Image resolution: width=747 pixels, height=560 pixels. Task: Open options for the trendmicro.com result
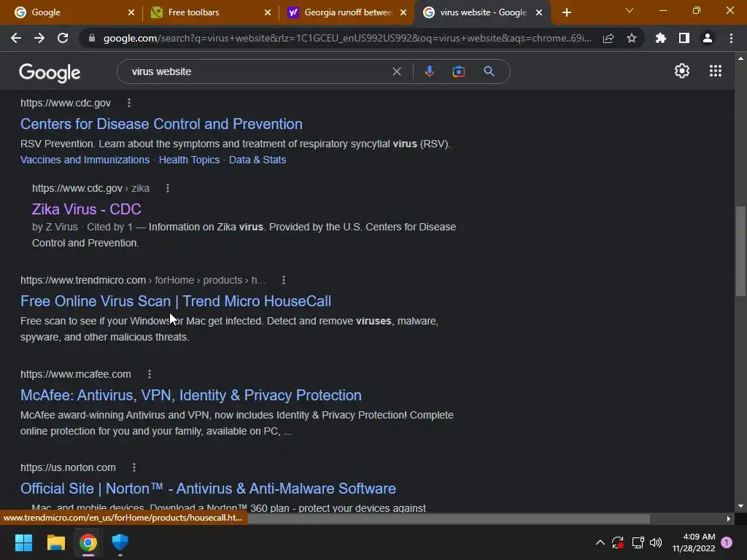(x=284, y=280)
